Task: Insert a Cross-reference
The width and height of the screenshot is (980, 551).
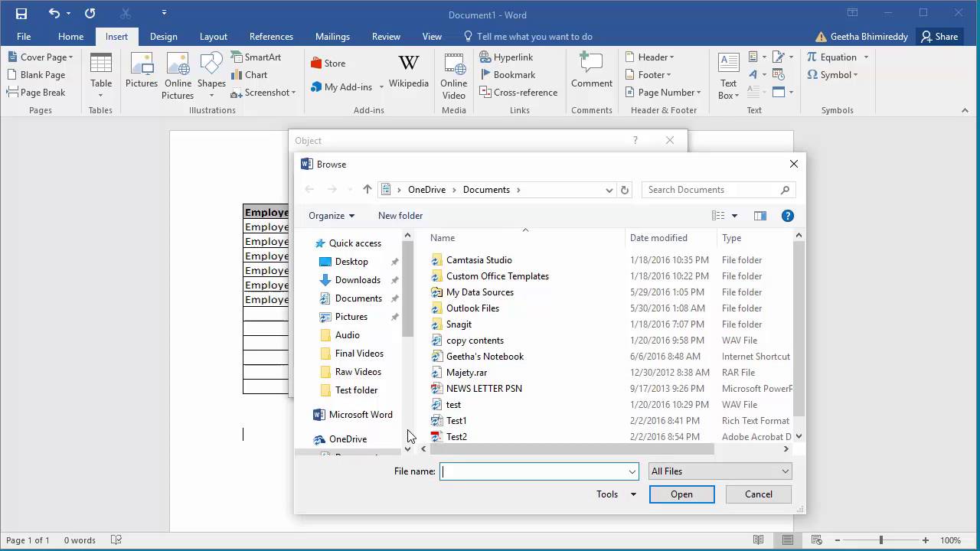Action: point(517,93)
